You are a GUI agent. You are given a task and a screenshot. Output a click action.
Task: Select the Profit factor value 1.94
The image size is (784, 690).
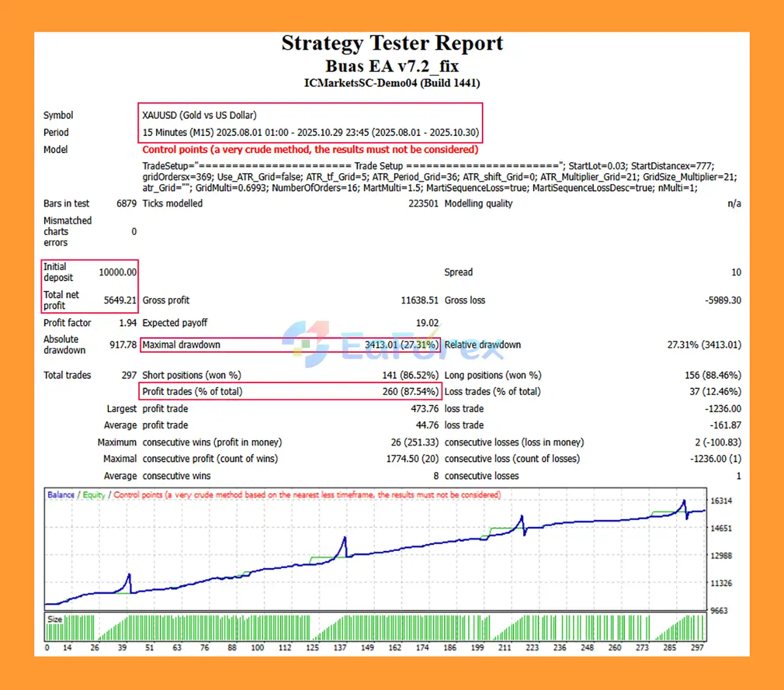[127, 323]
